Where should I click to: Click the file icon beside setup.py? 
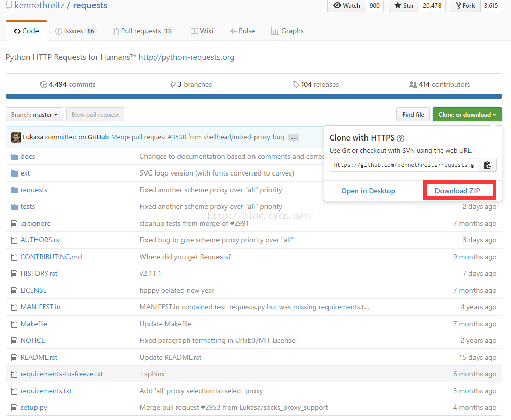[x=14, y=408]
